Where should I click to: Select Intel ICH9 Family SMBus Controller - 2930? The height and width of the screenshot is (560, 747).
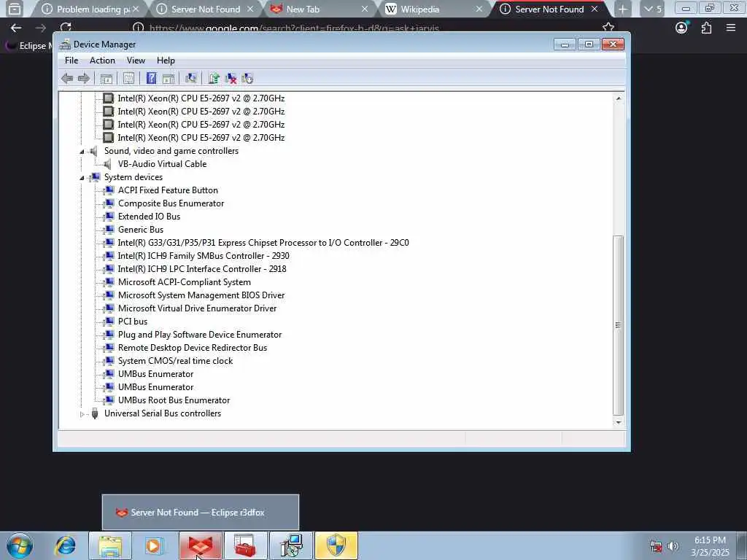tap(204, 256)
